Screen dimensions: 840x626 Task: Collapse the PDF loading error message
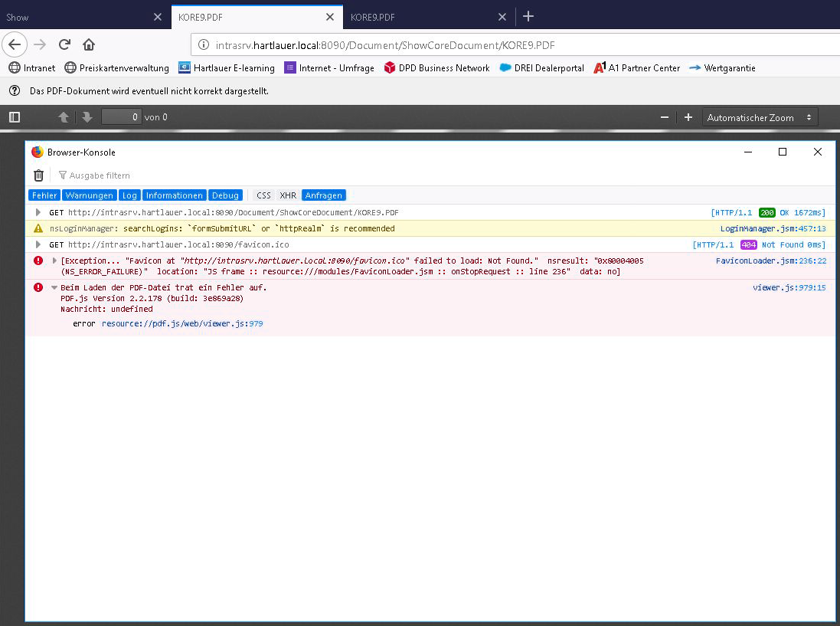(x=54, y=287)
